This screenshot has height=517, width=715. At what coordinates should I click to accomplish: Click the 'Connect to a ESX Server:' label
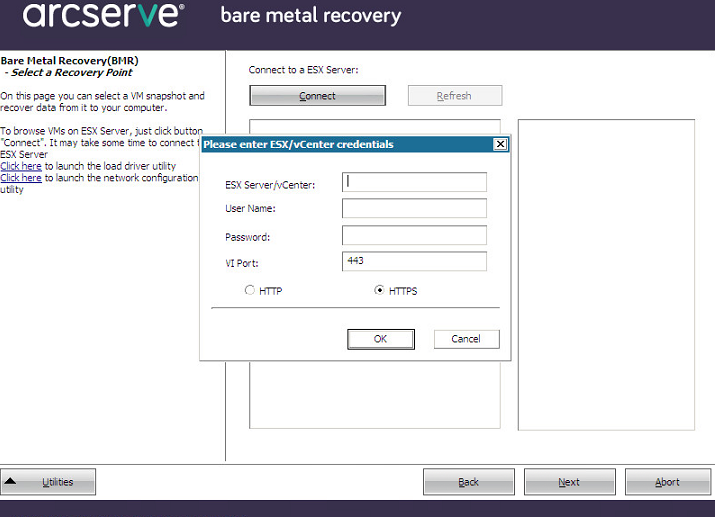303,70
